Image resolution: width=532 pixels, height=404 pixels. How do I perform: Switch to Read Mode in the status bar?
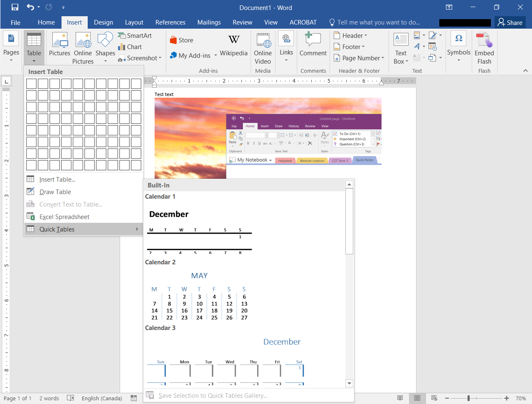point(400,398)
